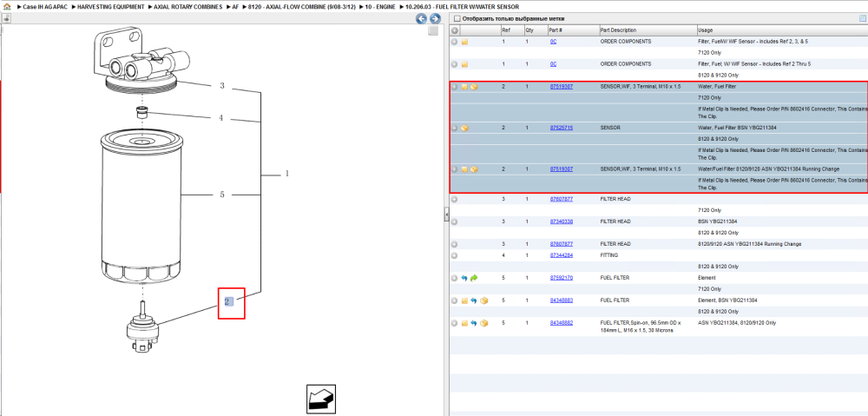Screen dimensions: 868x416
Task: Collapse the diagram panel with splitter handle
Action: click(x=446, y=215)
